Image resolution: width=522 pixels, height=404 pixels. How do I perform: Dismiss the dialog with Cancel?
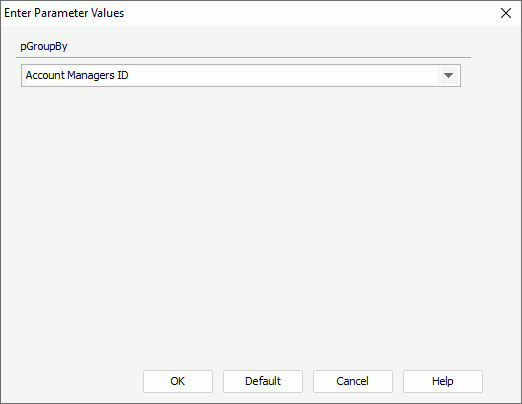click(x=353, y=381)
